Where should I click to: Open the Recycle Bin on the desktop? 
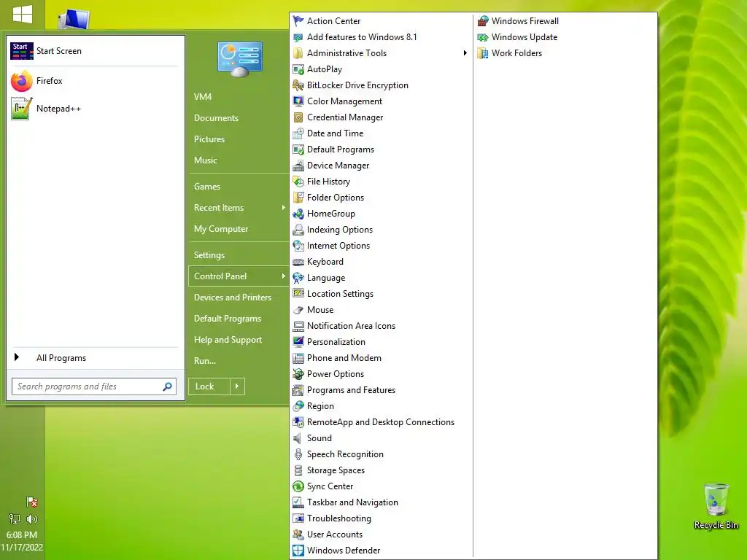[716, 507]
